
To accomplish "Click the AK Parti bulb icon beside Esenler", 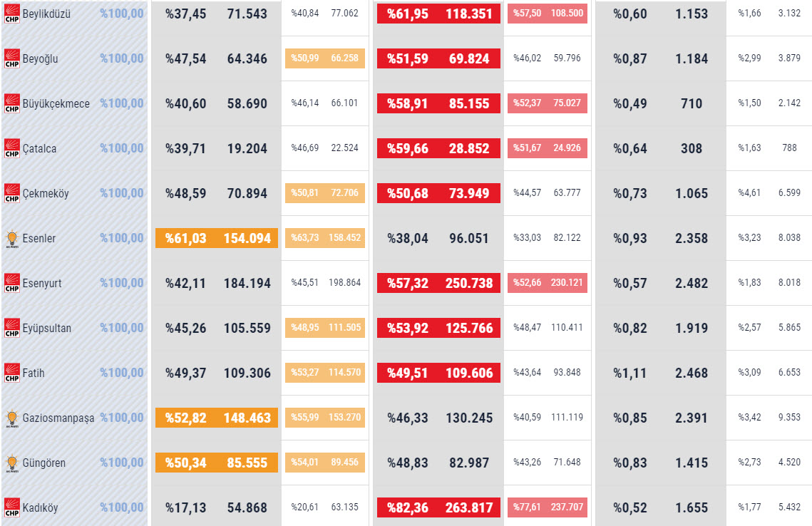I will click(x=12, y=239).
